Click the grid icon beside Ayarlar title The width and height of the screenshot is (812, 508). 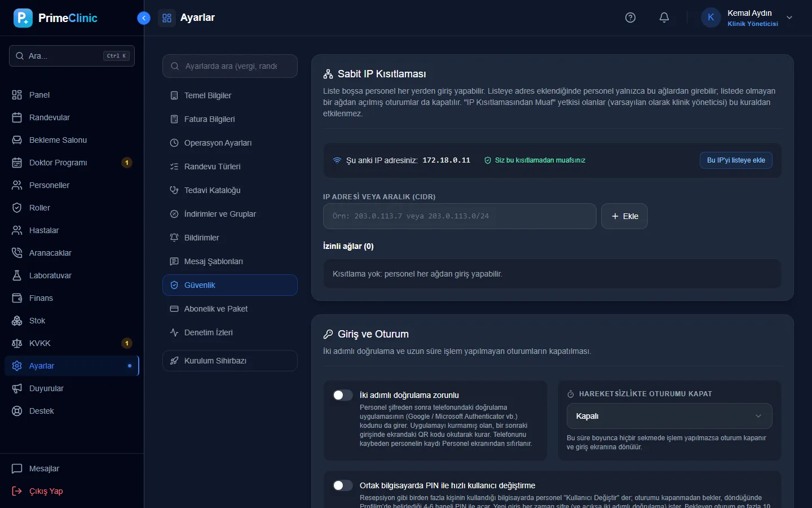167,18
